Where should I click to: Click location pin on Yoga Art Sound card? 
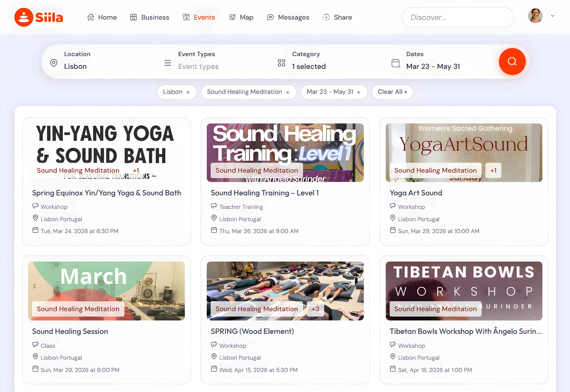(x=393, y=218)
